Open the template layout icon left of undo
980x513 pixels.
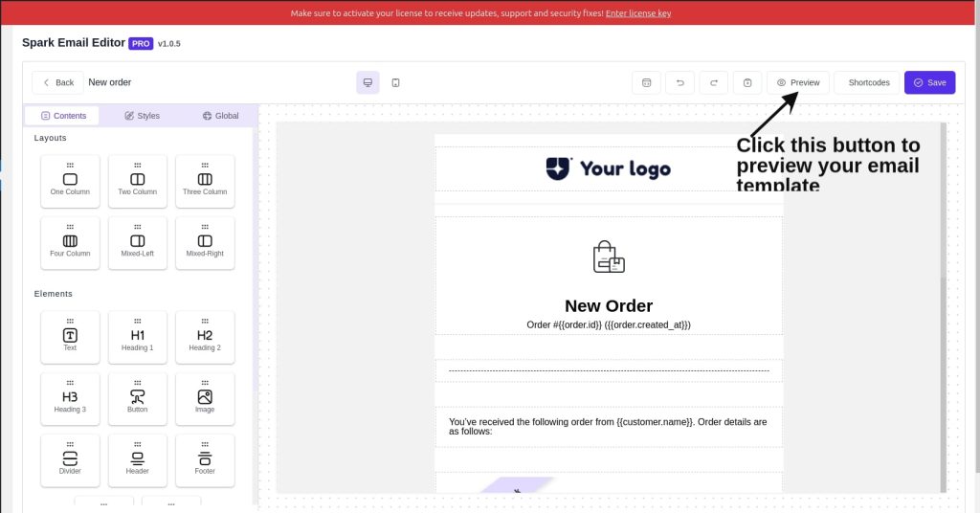pyautogui.click(x=646, y=82)
